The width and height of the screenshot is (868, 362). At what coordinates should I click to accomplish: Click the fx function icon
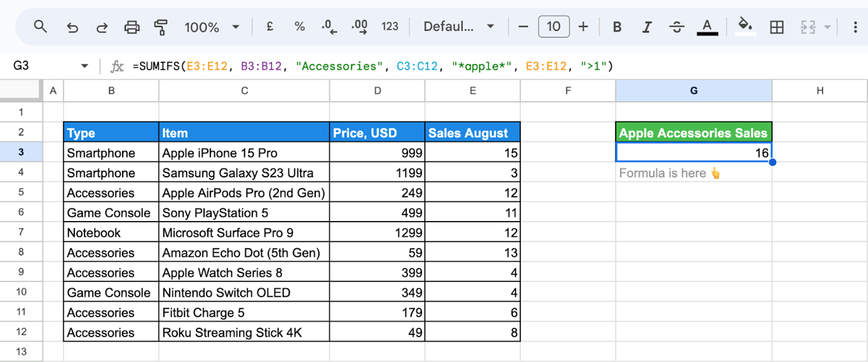117,66
